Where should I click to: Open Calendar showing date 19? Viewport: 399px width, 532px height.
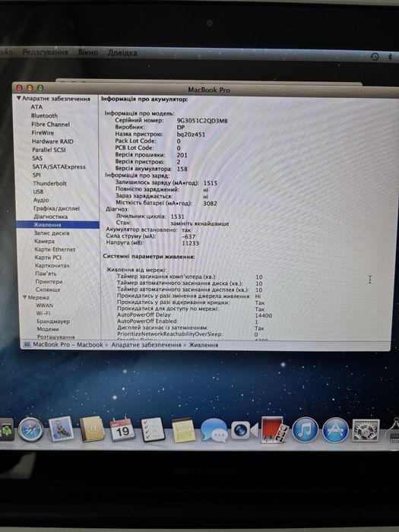tap(122, 429)
